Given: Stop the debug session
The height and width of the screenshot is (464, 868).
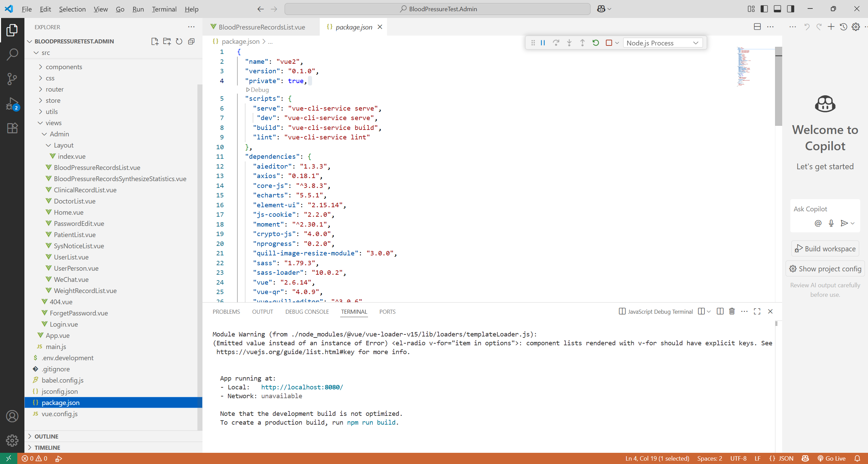Looking at the screenshot, I should (609, 43).
